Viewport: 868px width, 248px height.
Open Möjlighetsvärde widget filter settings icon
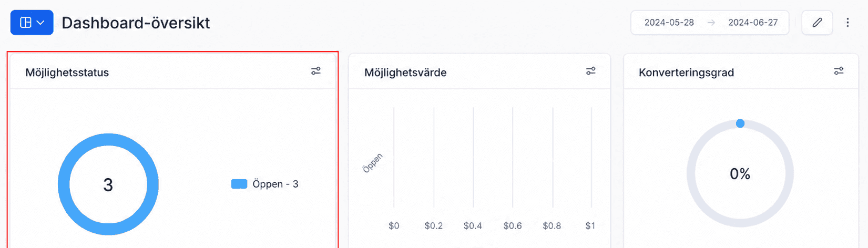pos(591,71)
